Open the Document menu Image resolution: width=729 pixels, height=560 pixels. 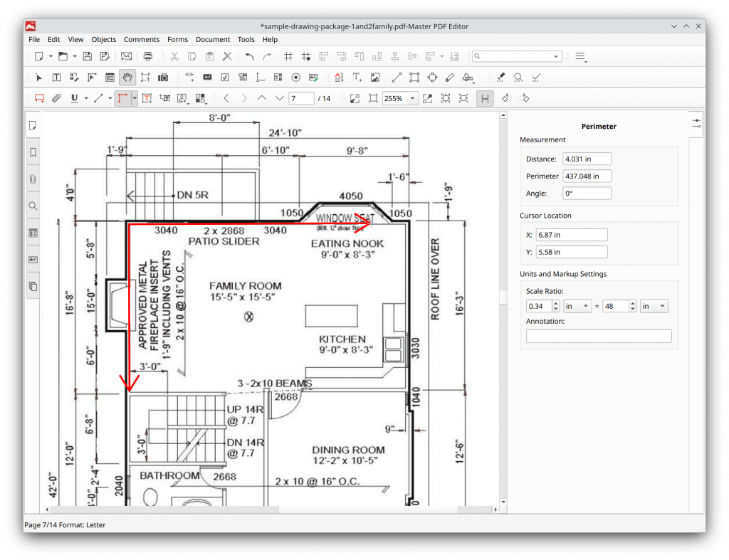click(212, 39)
